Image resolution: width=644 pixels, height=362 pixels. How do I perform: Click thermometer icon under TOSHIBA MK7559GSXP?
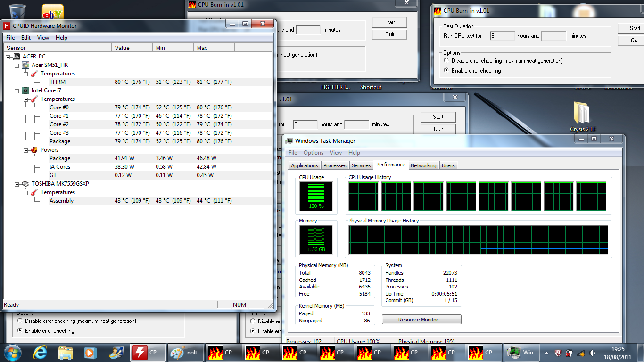tap(34, 192)
